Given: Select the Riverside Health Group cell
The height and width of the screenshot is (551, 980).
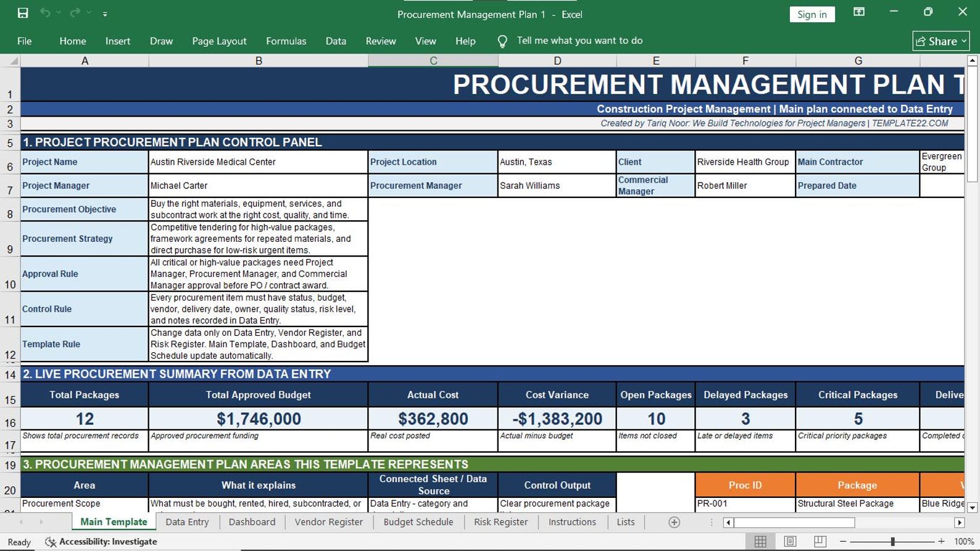Looking at the screenshot, I should [x=745, y=162].
